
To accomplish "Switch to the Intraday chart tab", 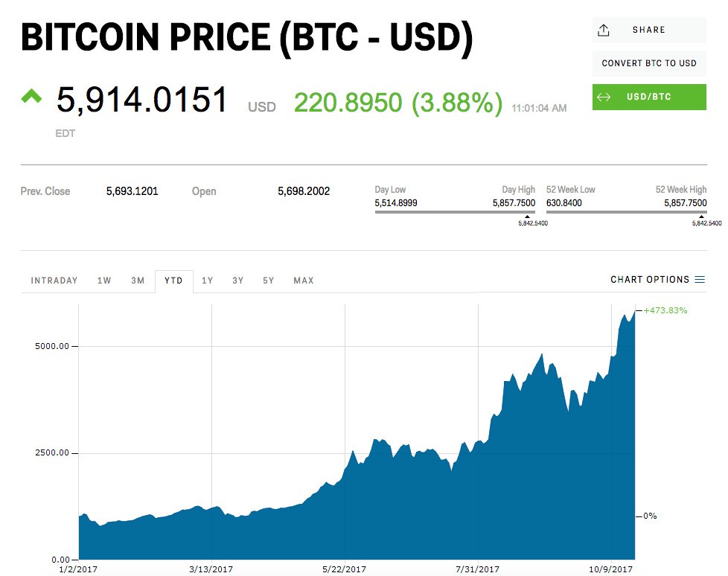I will [x=54, y=281].
